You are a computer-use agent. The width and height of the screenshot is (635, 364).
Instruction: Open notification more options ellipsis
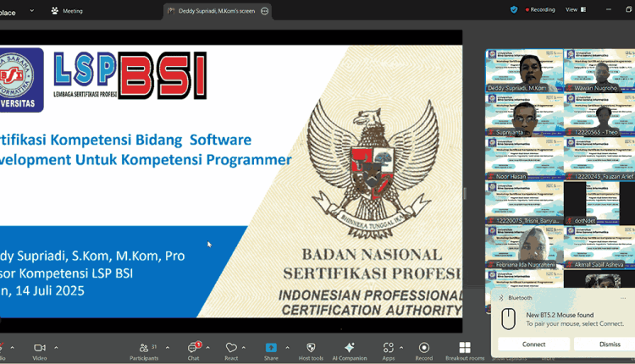click(x=623, y=298)
